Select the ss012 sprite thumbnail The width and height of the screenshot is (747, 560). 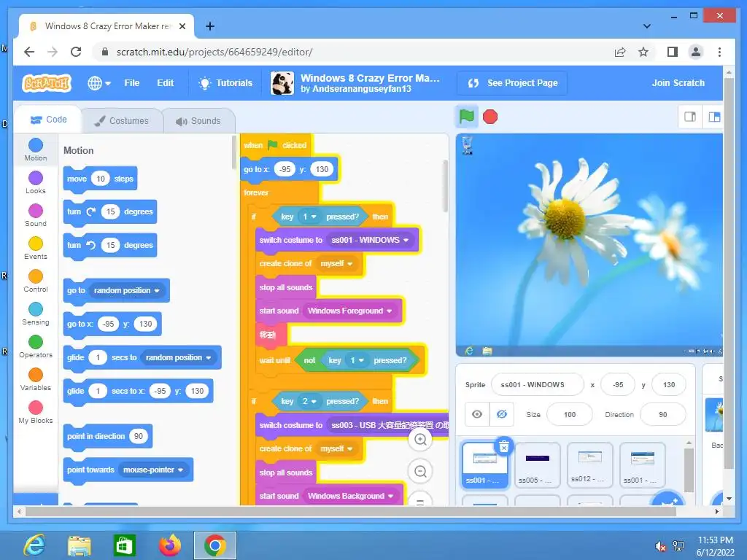tap(589, 465)
